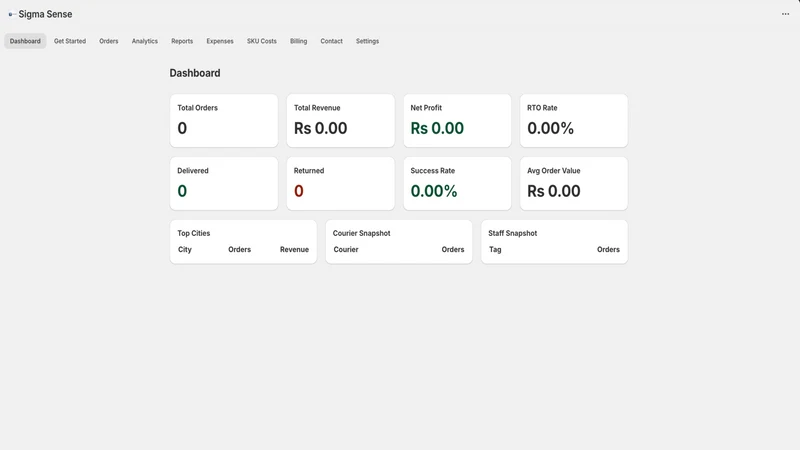Click the Net Profit card label
The width and height of the screenshot is (800, 450).
[x=426, y=108]
